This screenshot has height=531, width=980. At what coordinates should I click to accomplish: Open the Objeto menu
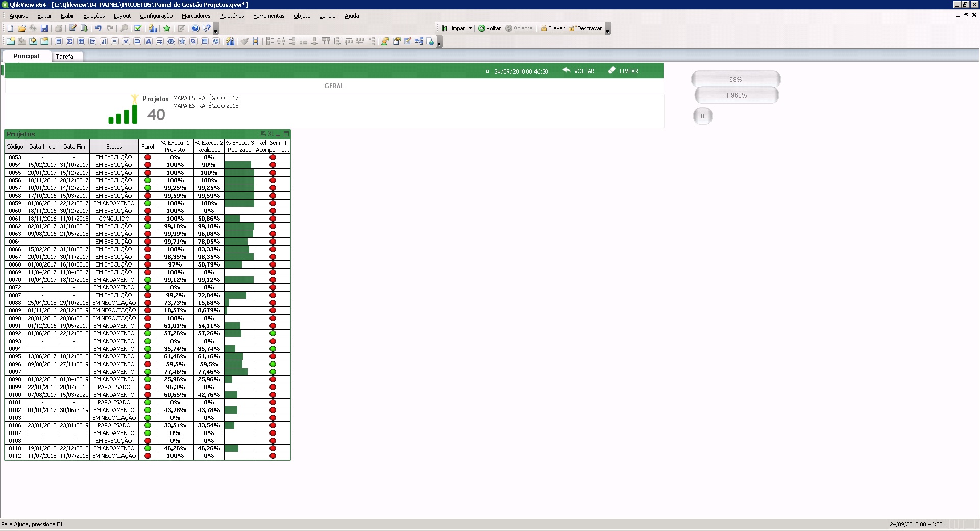click(302, 16)
